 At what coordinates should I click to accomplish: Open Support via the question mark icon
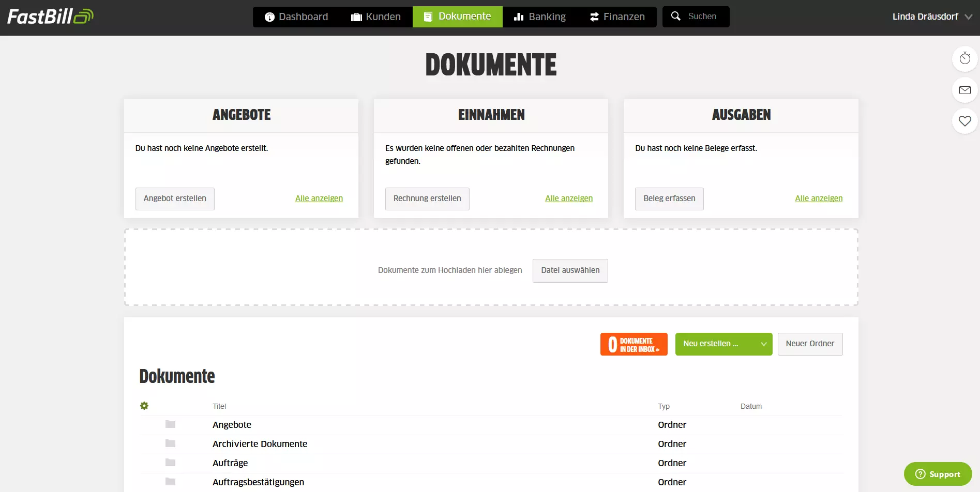tap(919, 474)
